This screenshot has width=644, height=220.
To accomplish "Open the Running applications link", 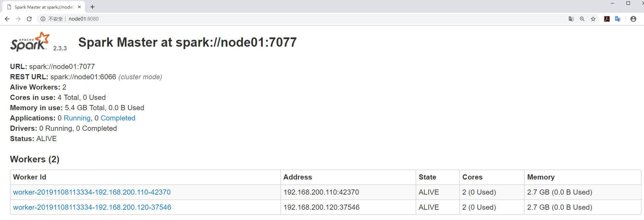I will (x=77, y=118).
